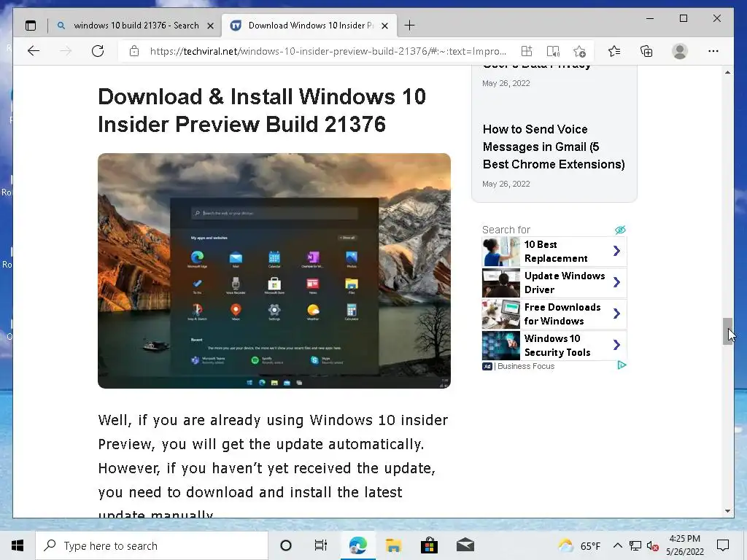Expand Free Downloads for Windows chevron

[x=616, y=314]
